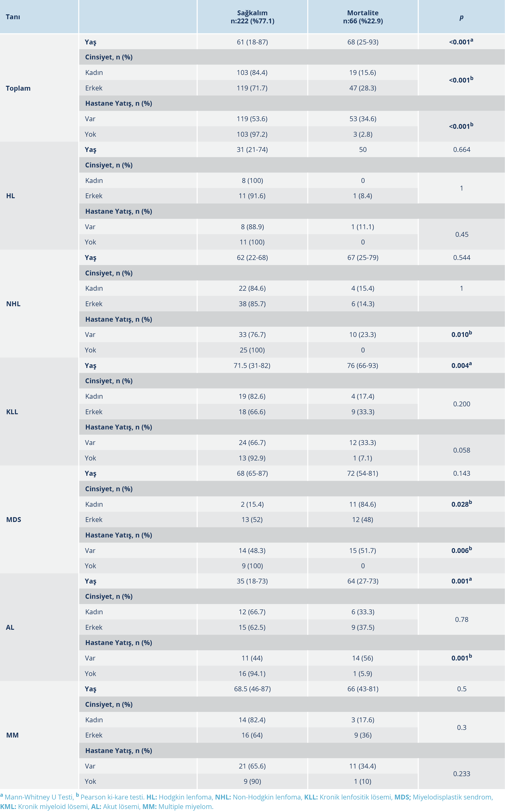
Task: Click the 0.058 p-value cell
Action: [x=462, y=450]
